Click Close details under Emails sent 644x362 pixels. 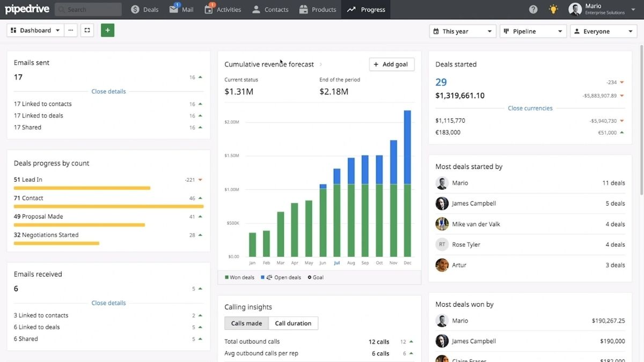click(x=108, y=91)
